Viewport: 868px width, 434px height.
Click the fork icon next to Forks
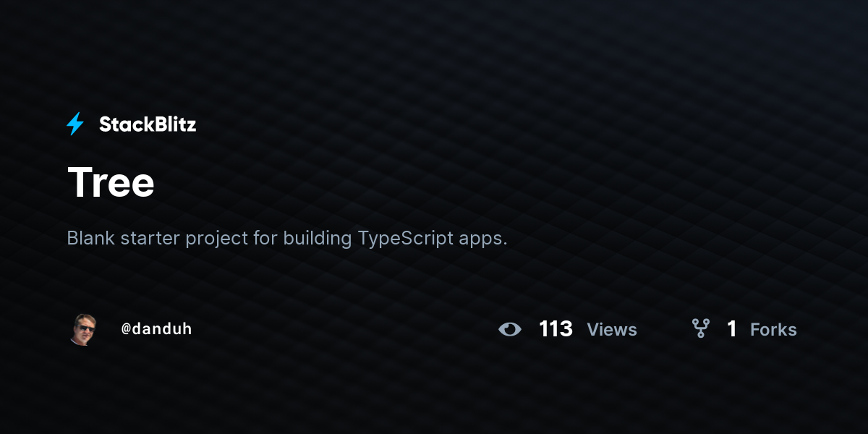click(x=700, y=329)
